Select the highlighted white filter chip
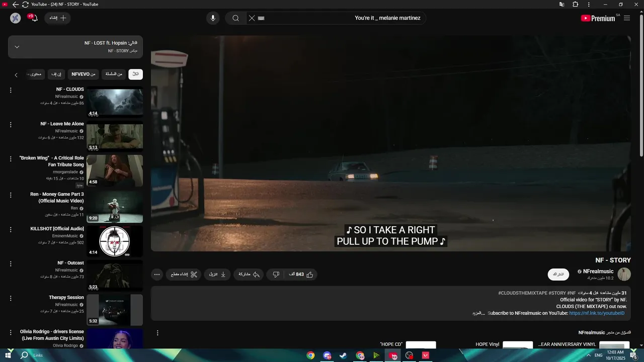 pyautogui.click(x=135, y=74)
